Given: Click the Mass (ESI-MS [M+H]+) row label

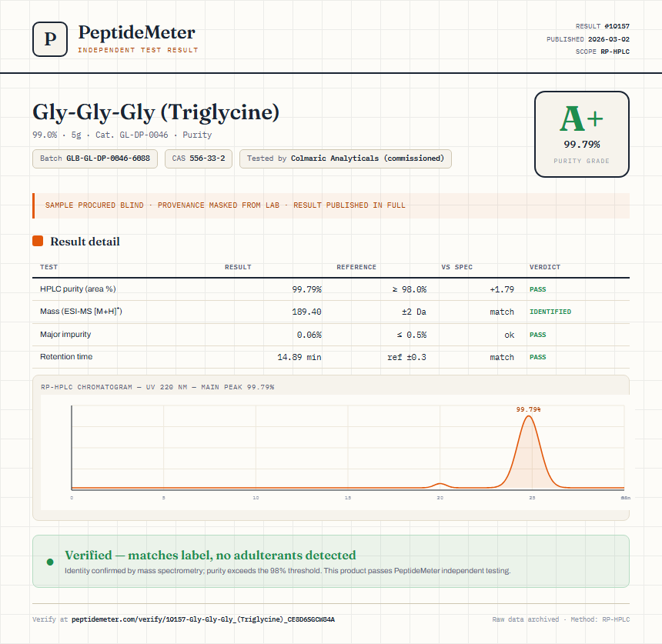Looking at the screenshot, I should click(x=81, y=312).
